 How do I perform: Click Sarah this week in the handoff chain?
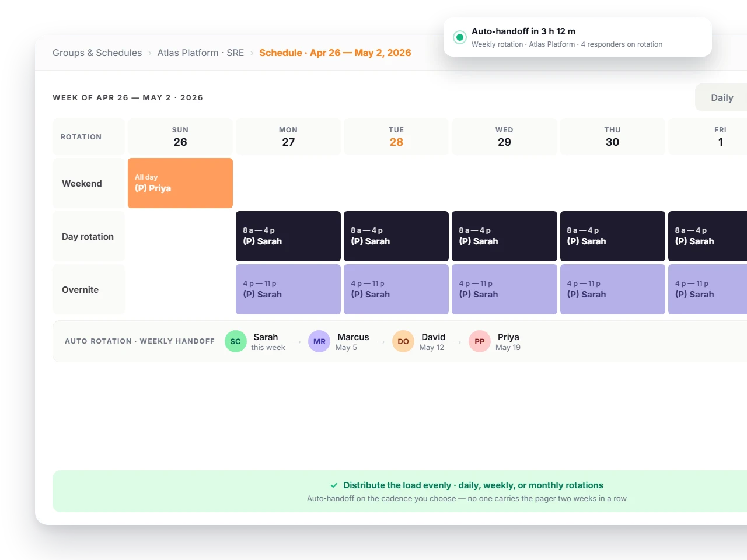(x=268, y=342)
